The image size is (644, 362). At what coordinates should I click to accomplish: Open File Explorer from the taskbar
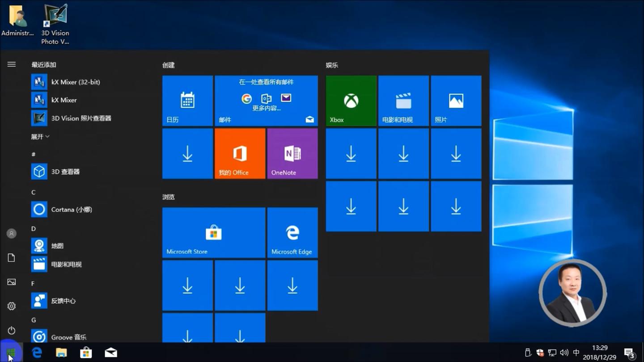(61, 353)
